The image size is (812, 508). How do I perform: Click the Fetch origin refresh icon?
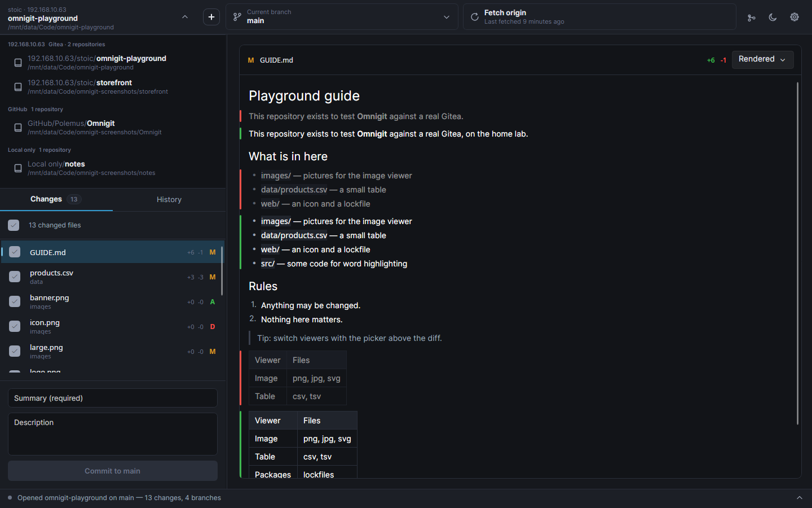(475, 17)
